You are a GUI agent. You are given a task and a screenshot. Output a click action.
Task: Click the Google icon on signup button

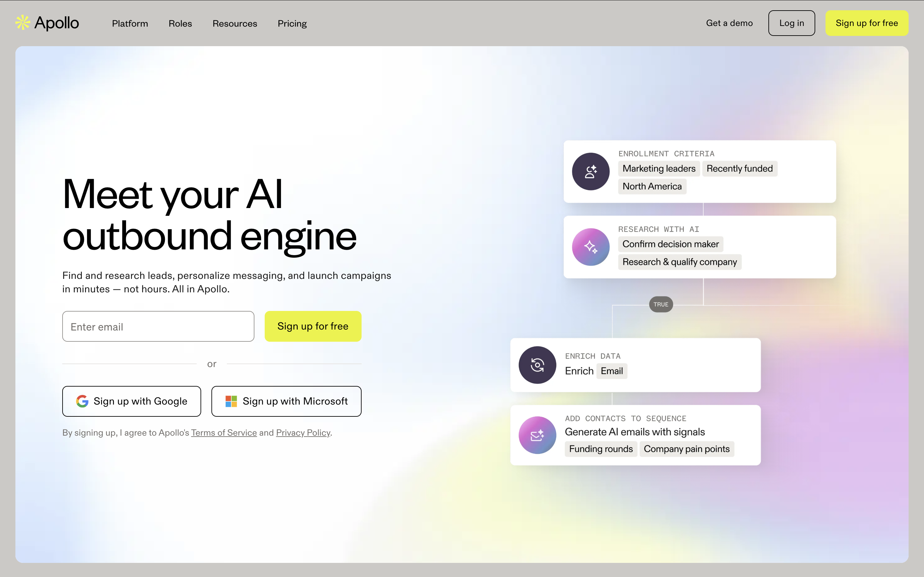tap(82, 401)
